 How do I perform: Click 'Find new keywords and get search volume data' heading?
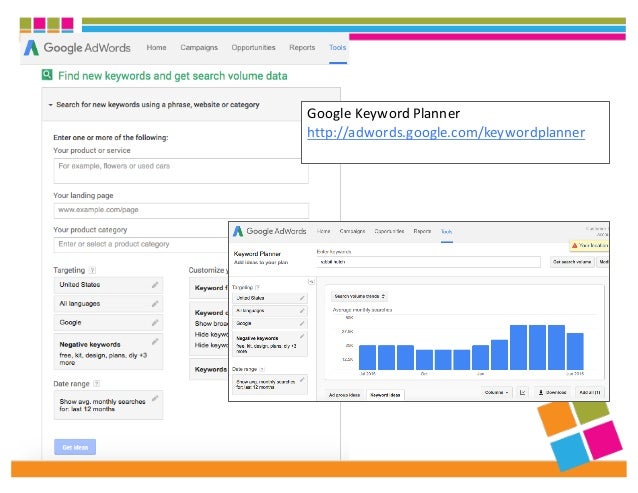(x=173, y=76)
